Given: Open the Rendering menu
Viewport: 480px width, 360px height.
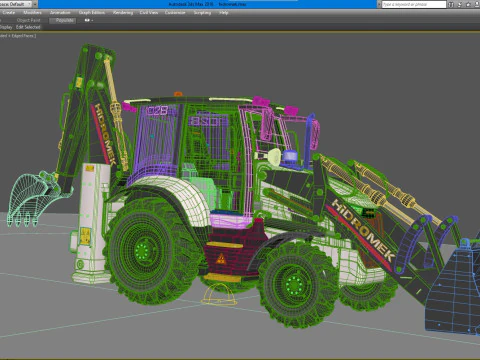Looking at the screenshot, I should [123, 13].
